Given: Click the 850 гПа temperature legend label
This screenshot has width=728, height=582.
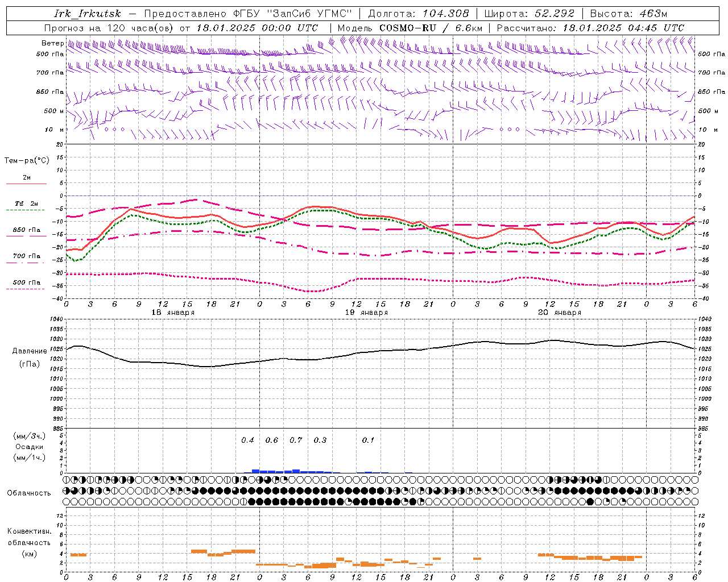Looking at the screenshot, I should [x=27, y=230].
